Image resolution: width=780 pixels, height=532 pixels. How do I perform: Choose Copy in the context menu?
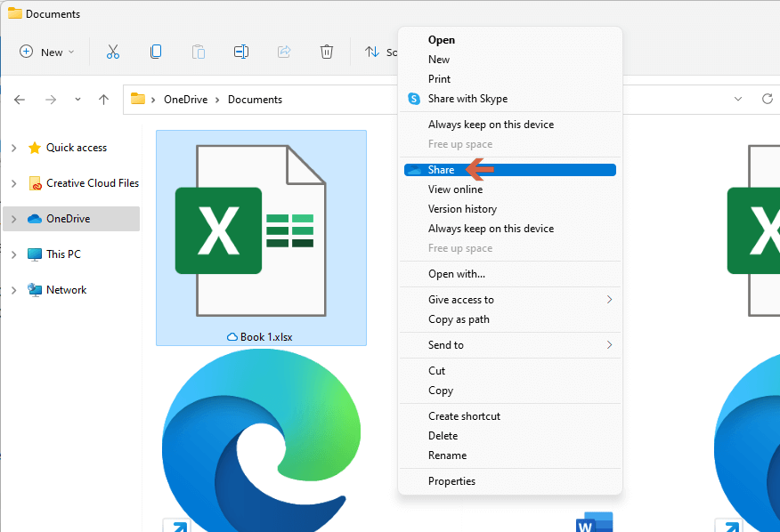[x=510, y=391]
